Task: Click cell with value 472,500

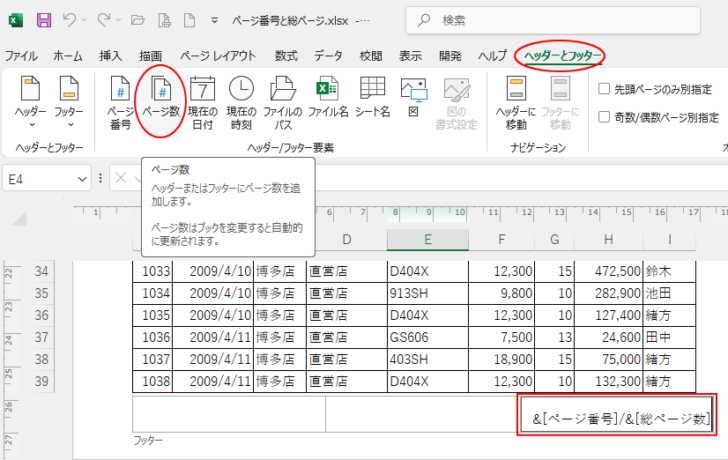Action: click(x=609, y=271)
